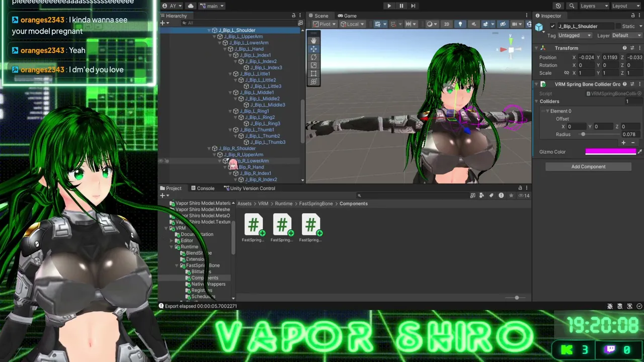Navigate to Assets in the breadcrumb
Screen dimensions: 644x362
point(245,204)
